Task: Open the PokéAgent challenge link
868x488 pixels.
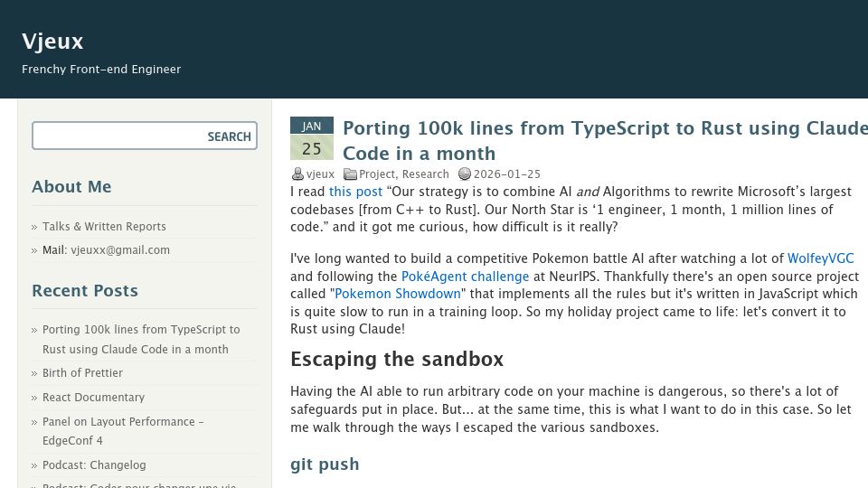Action: click(x=465, y=277)
